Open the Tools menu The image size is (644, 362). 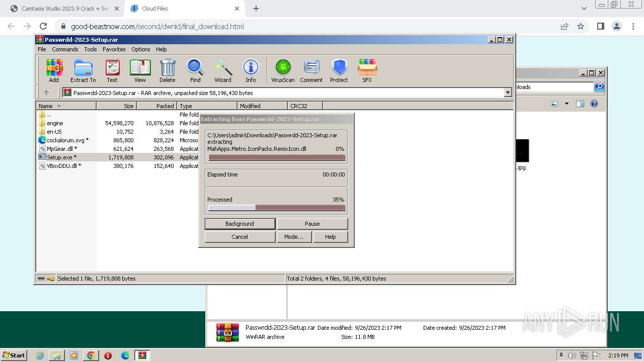[91, 49]
